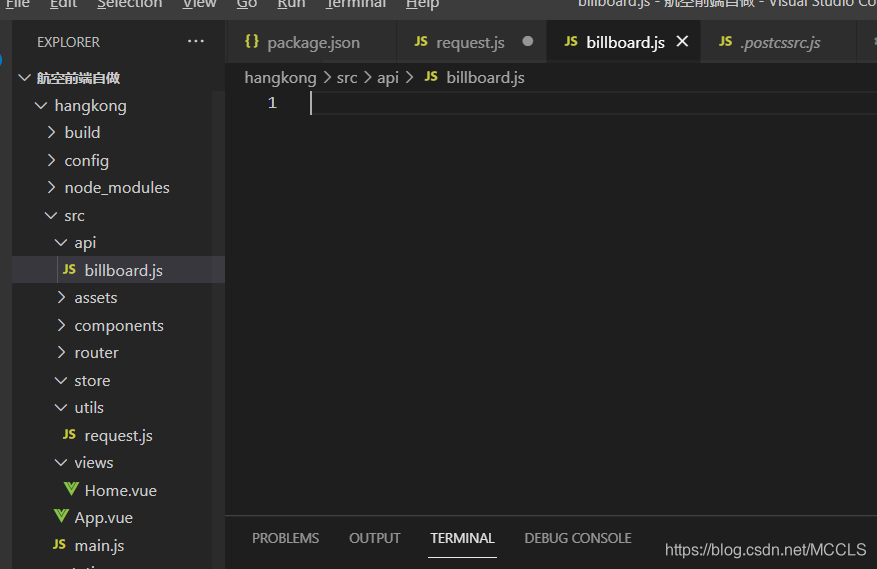Expand the config folder

tap(51, 160)
